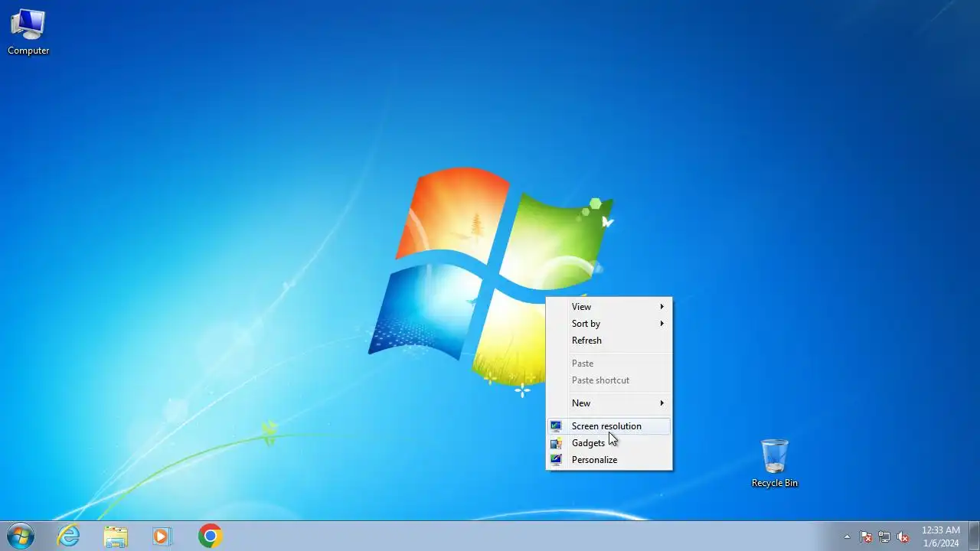This screenshot has width=980, height=551.
Task: Open the Windows Start button
Action: [20, 536]
